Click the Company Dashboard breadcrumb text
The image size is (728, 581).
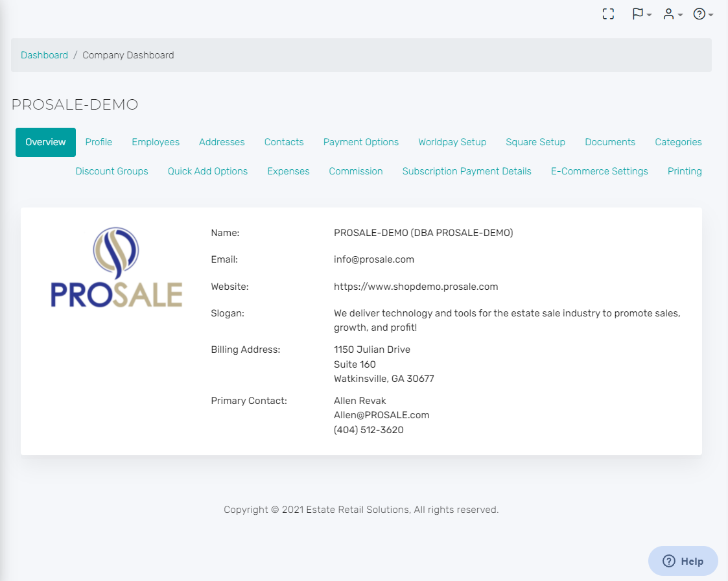[x=128, y=55]
